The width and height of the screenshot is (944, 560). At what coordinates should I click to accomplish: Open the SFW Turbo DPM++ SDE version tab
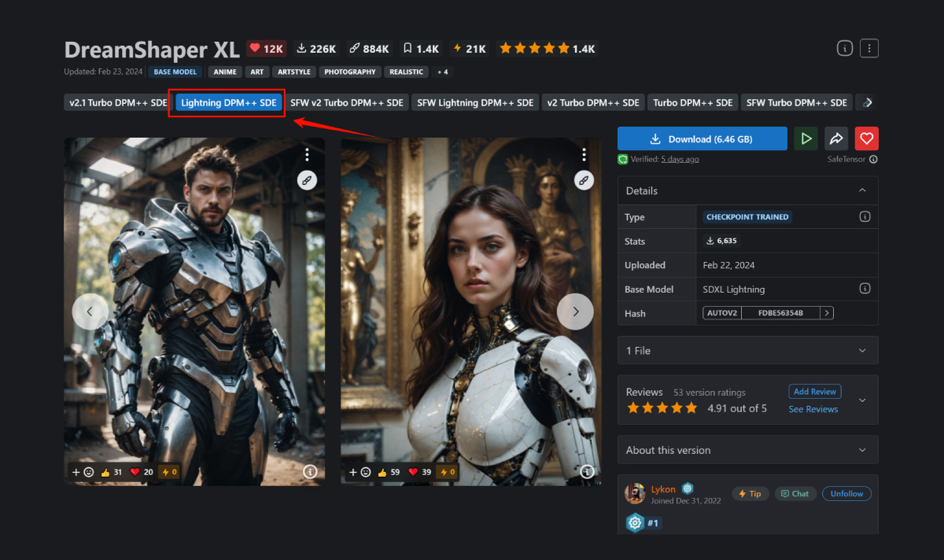[798, 102]
